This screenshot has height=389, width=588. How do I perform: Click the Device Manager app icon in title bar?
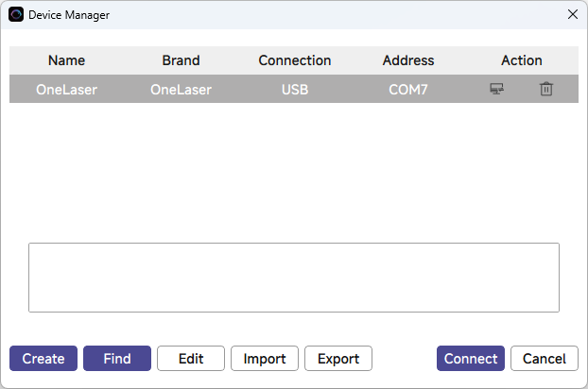click(x=16, y=15)
